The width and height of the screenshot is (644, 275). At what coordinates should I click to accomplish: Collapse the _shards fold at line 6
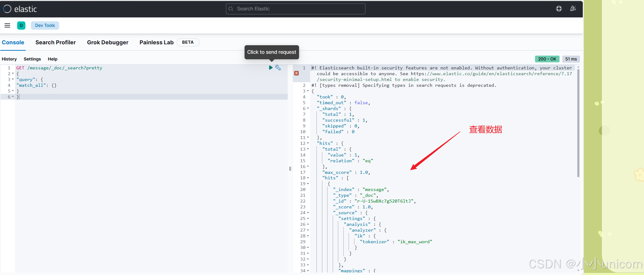tap(308, 108)
